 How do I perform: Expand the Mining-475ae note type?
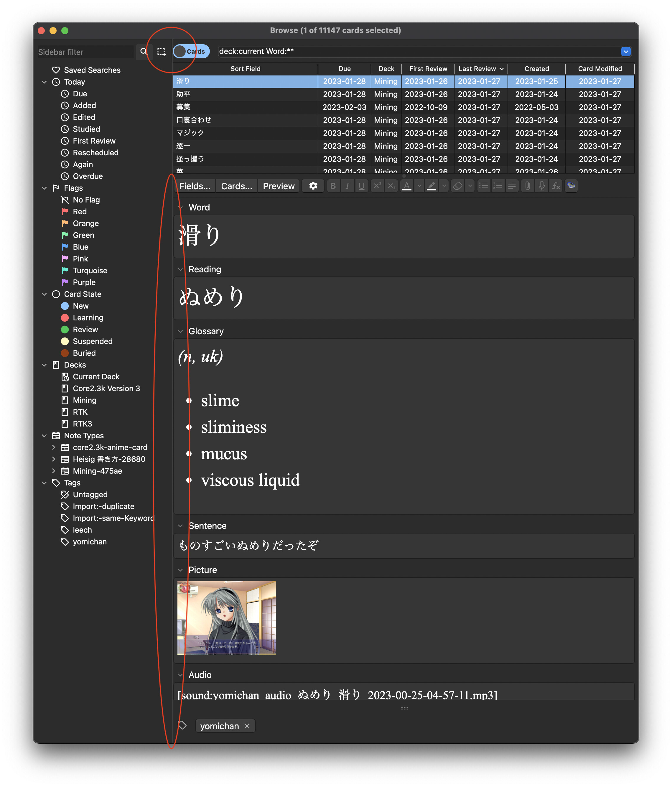pos(54,471)
